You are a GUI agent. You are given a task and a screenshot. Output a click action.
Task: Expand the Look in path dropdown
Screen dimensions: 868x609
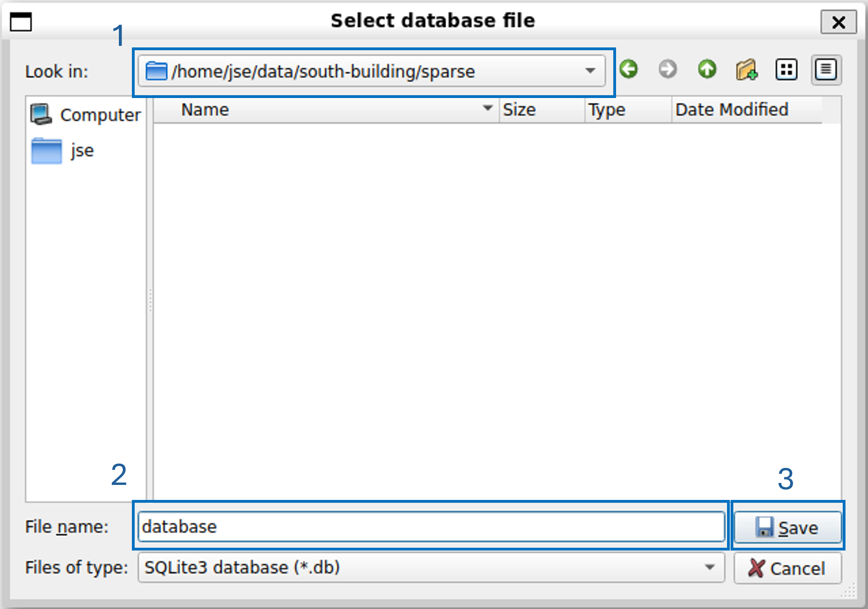590,71
